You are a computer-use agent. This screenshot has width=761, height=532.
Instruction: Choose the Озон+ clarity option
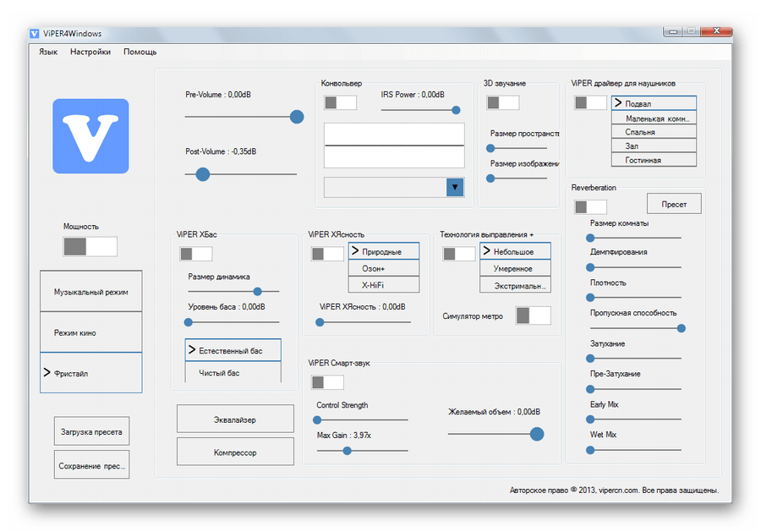coord(373,268)
